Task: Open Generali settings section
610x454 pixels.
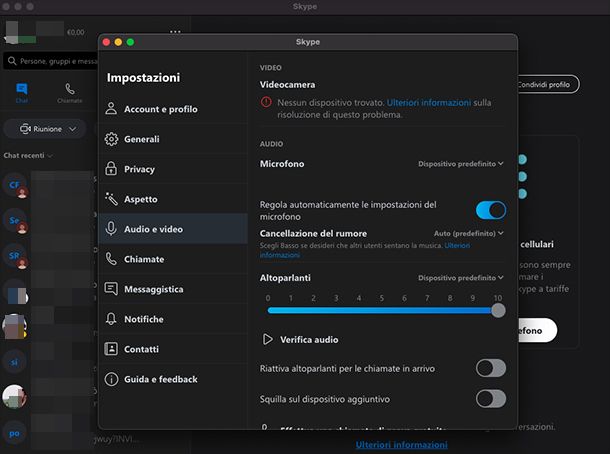Action: pos(173,139)
